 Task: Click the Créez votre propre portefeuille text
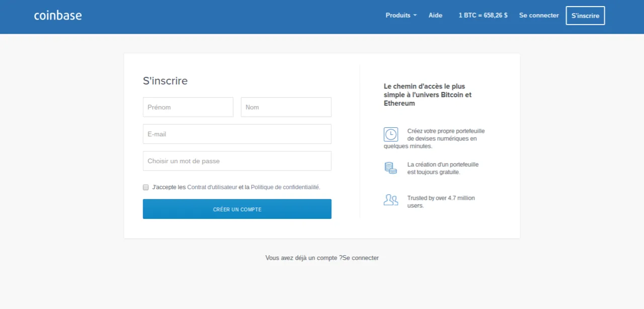(434, 138)
